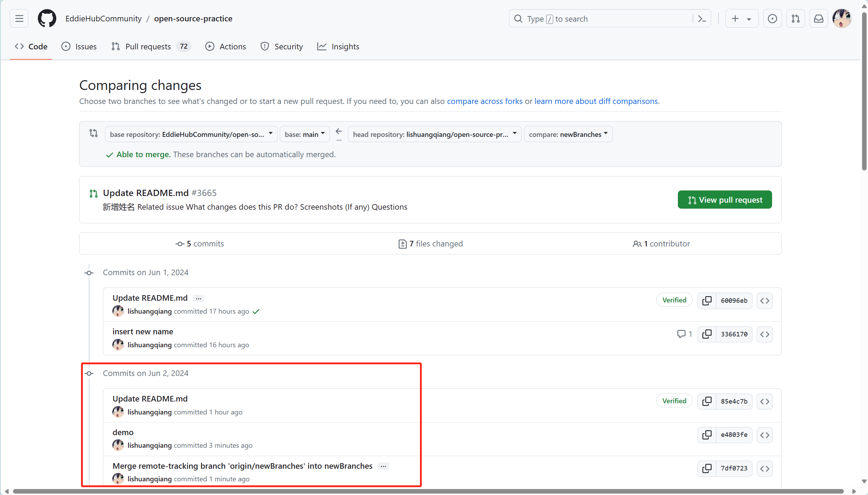Copy full SHA for commit e4803fe
The width and height of the screenshot is (868, 495).
coord(707,435)
